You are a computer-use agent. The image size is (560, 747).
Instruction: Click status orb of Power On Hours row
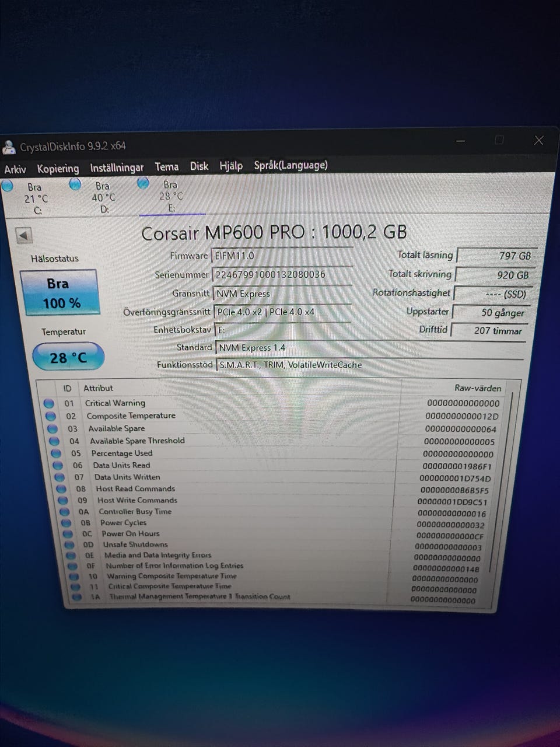point(68,534)
